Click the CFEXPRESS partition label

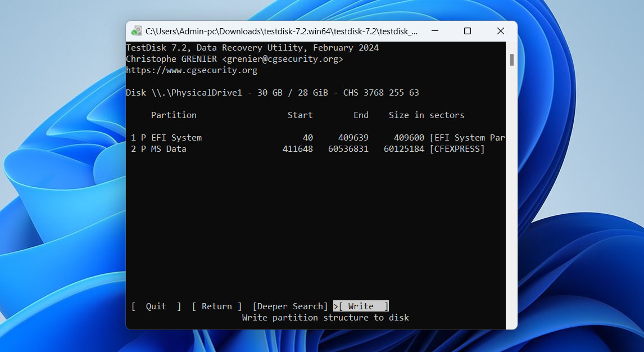point(457,148)
